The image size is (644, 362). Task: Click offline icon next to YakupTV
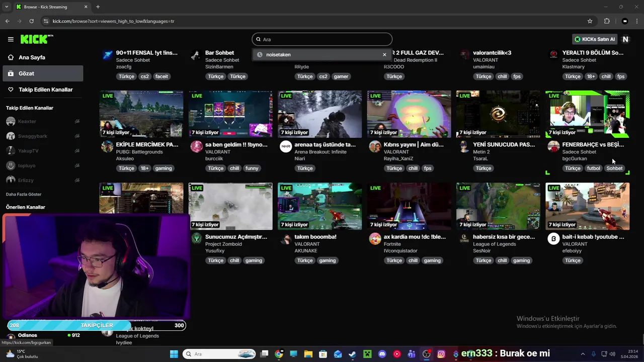[77, 150]
